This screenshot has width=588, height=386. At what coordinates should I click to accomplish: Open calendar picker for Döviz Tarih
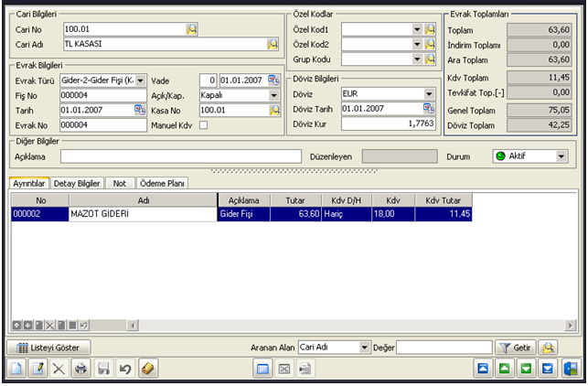point(429,109)
